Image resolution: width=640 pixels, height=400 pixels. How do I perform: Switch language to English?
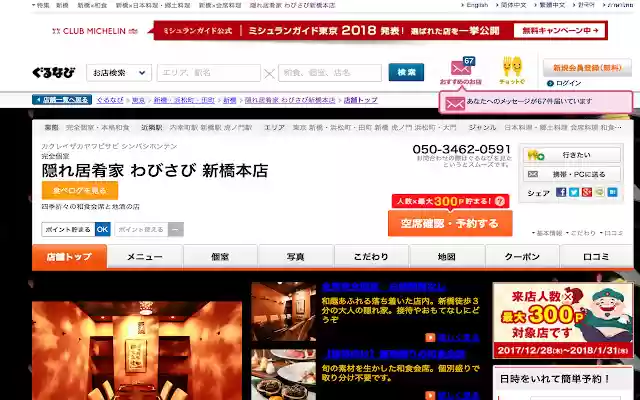[477, 5]
